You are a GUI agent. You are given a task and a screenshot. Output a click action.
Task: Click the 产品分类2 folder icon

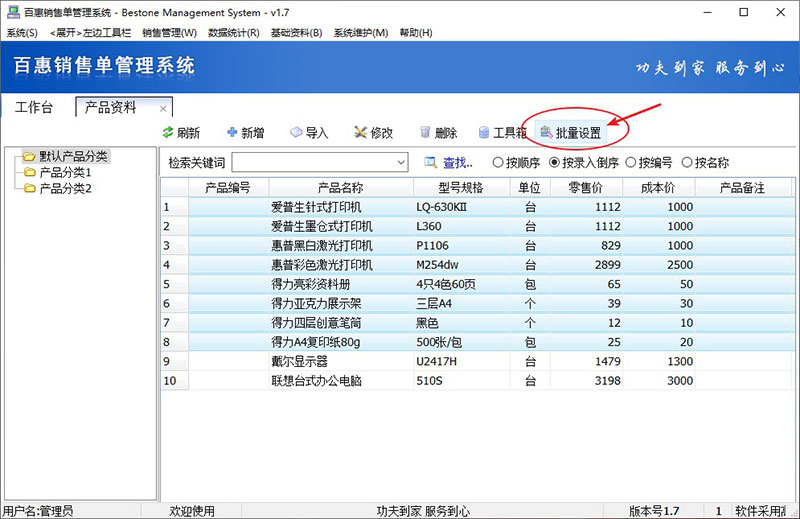click(30, 189)
